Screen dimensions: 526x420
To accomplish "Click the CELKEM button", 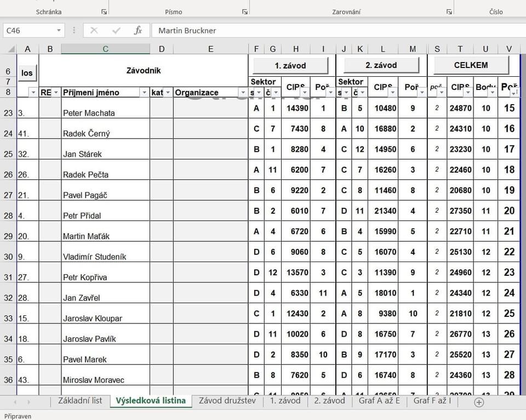I will tap(471, 65).
